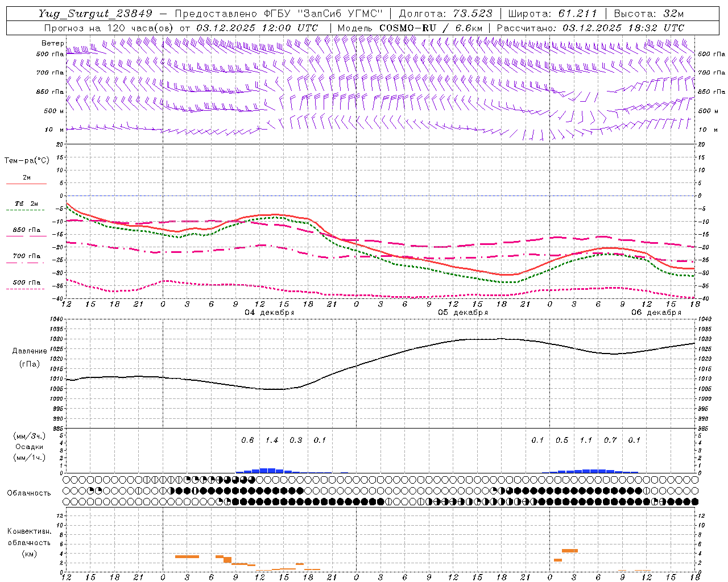
Task: Click the 04 декабря date label
Action: pos(270,313)
